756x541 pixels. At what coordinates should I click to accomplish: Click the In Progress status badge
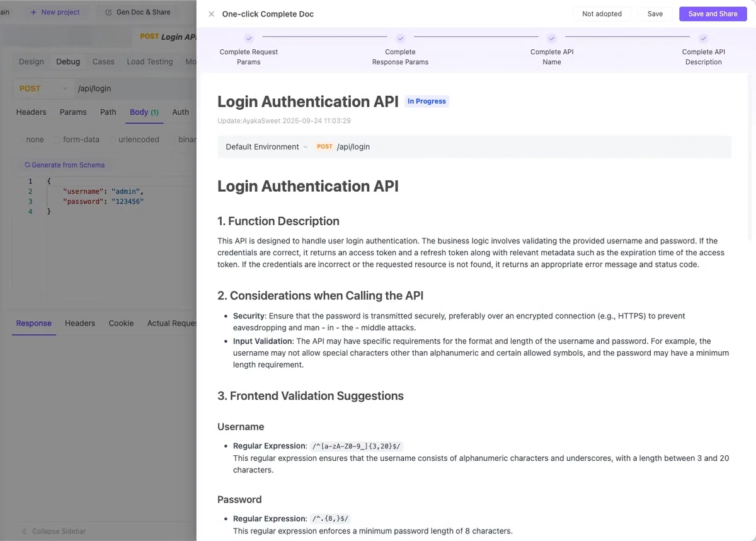click(x=427, y=102)
